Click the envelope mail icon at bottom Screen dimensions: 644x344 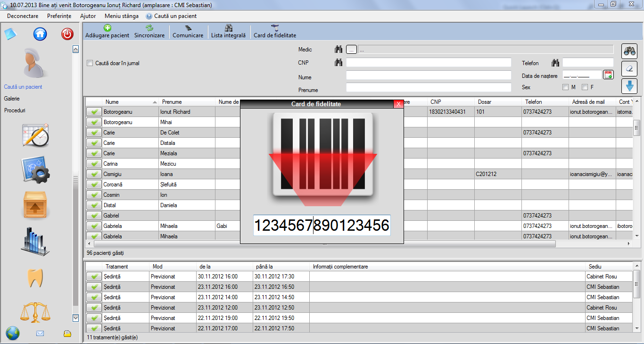point(40,334)
